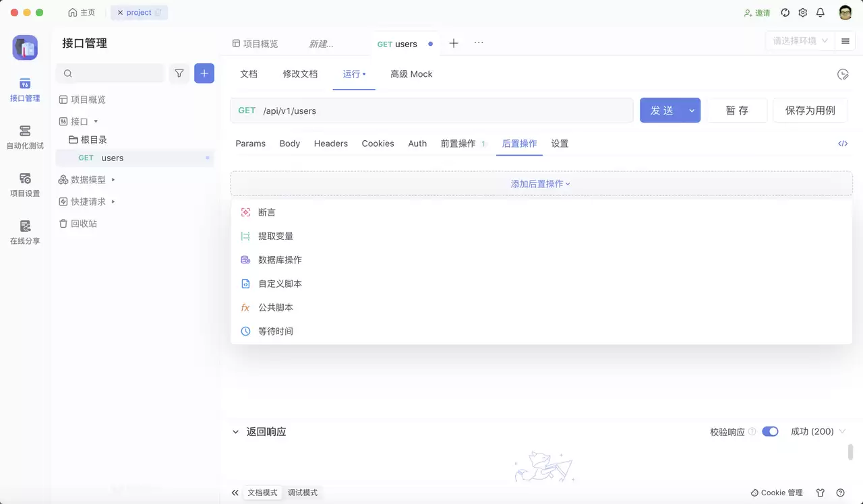This screenshot has height=504, width=863.
Task: Open settings gear in top bar
Action: [802, 13]
